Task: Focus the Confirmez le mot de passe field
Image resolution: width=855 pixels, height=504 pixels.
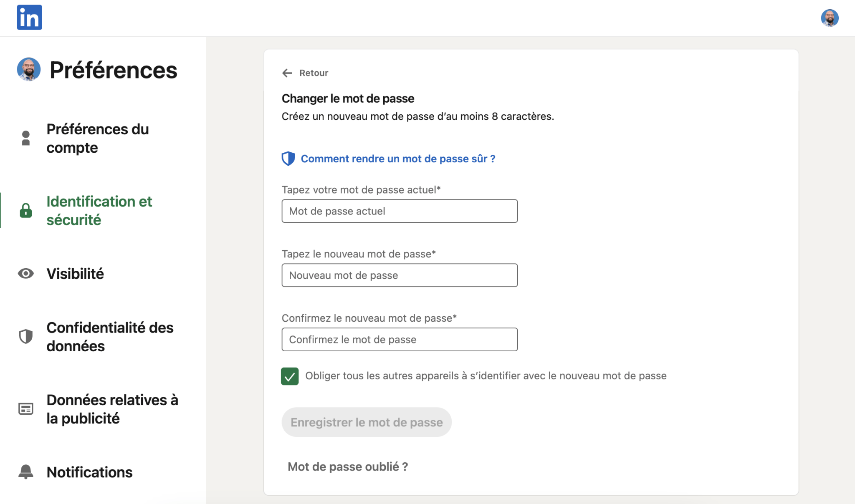Action: click(400, 340)
